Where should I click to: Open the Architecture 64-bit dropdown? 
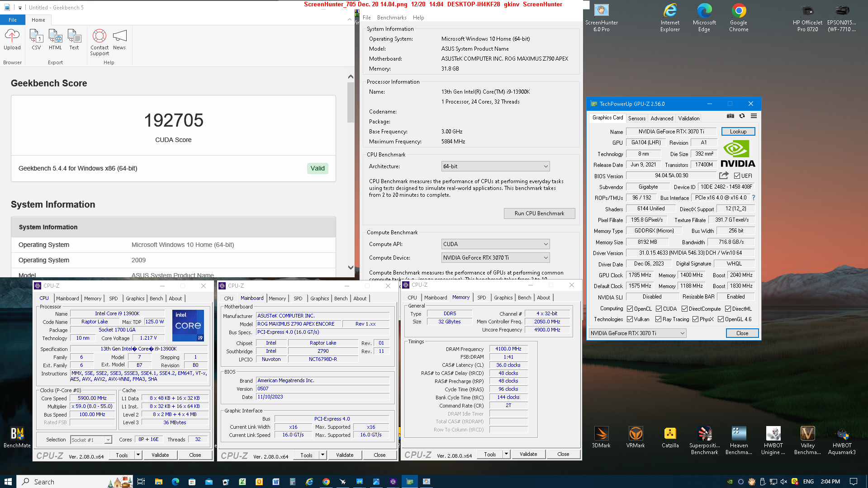[x=495, y=166]
